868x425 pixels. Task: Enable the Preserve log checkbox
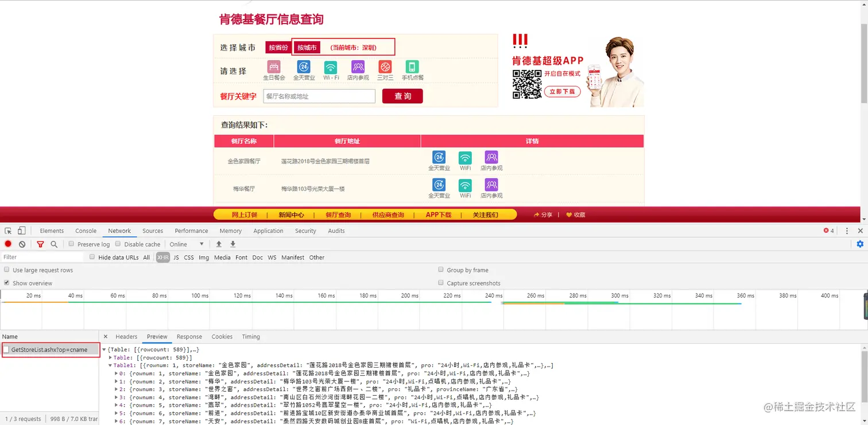pyautogui.click(x=71, y=244)
